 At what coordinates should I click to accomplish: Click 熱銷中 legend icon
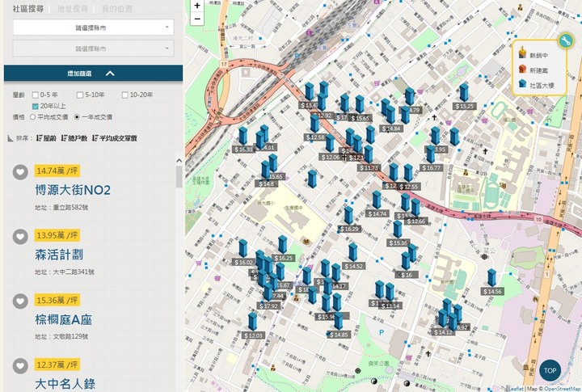click(523, 53)
